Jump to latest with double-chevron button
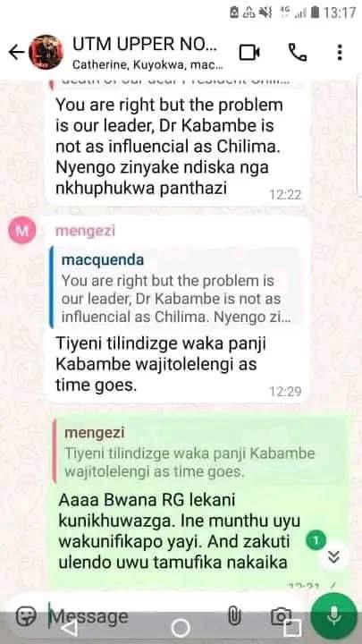 pos(333,556)
